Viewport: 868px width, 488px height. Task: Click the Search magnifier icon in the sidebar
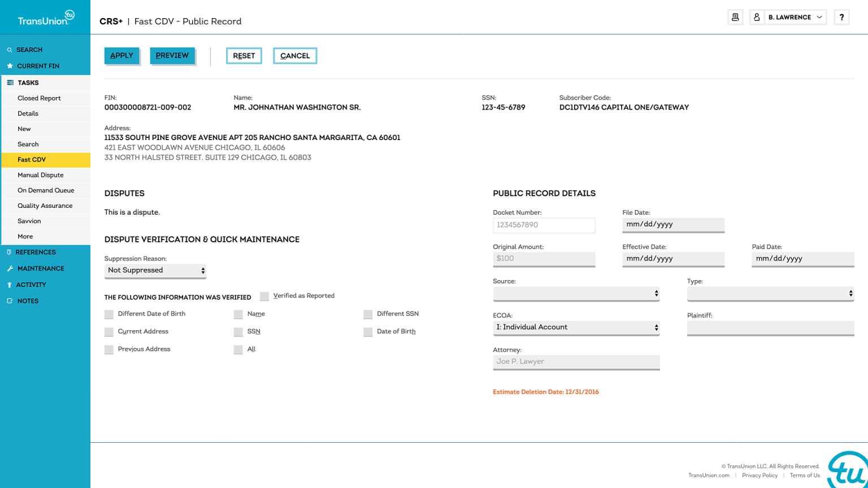coord(10,50)
